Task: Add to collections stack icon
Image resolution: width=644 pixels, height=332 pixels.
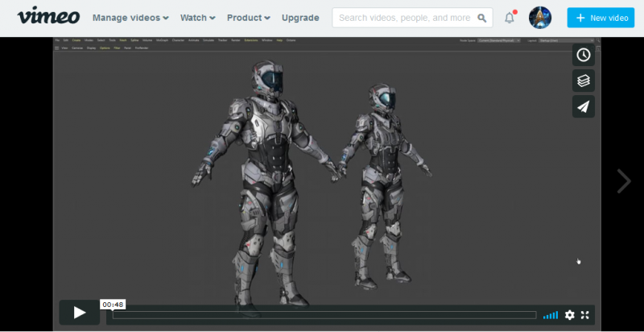Action: tap(583, 81)
